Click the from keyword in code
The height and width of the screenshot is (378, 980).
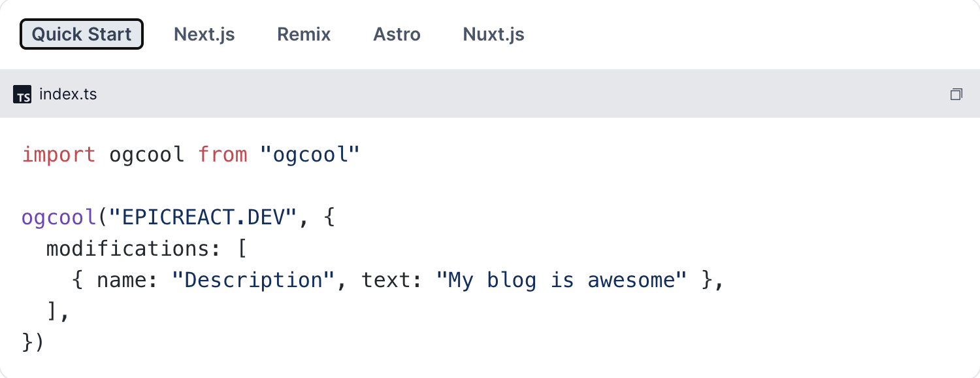click(222, 155)
